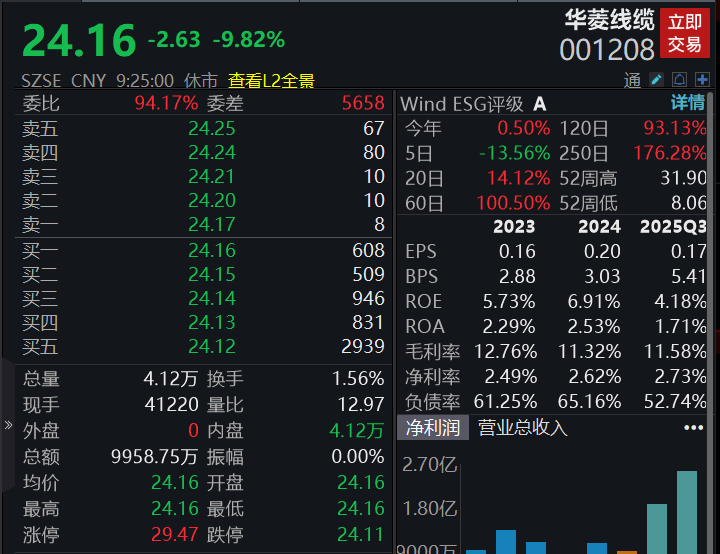720x554 pixels.
Task: Click the 立即交易 trade now button
Action: [685, 34]
